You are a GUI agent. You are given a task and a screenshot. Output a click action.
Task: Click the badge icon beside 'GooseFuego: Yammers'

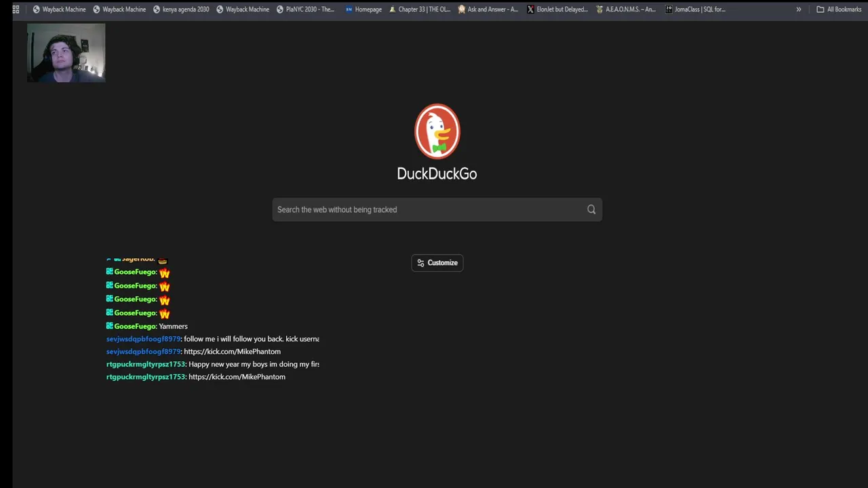coord(110,326)
